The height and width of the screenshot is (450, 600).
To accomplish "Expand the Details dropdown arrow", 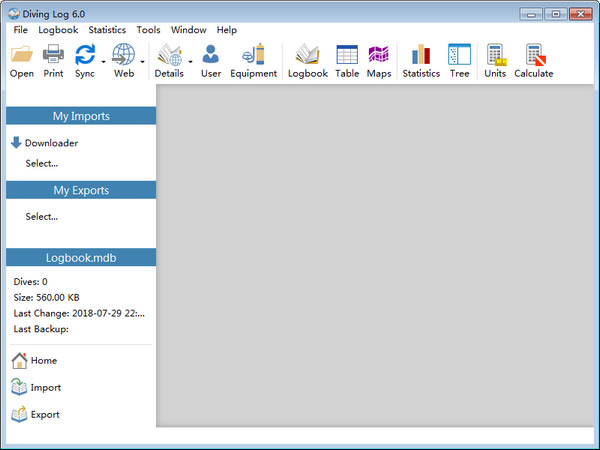I will [190, 62].
